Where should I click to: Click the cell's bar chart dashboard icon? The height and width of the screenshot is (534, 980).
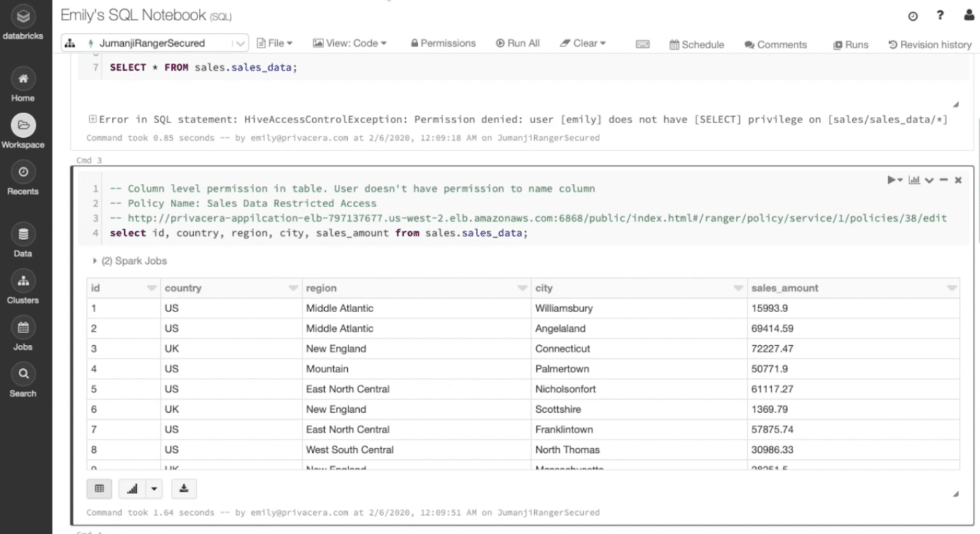pyautogui.click(x=914, y=180)
